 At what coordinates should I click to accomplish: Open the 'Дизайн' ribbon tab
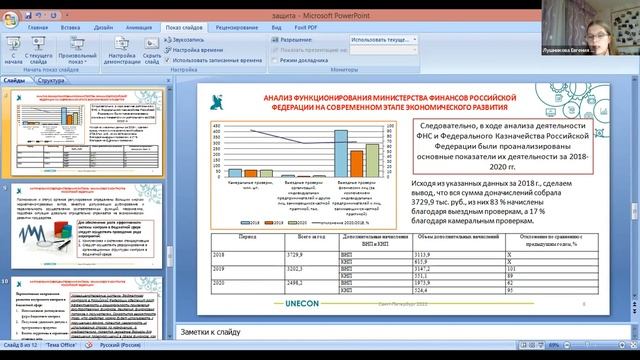(x=103, y=28)
